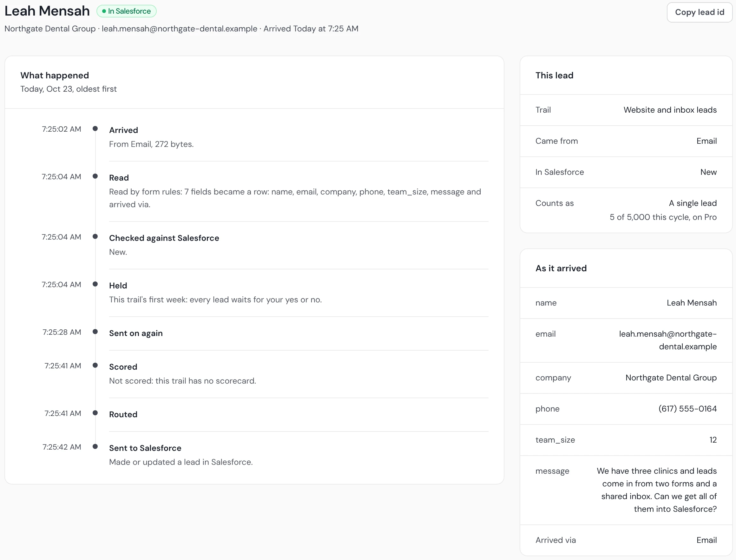Click 'Today, Oct 23, oldest first' subtitle
The image size is (736, 560).
[x=68, y=89]
